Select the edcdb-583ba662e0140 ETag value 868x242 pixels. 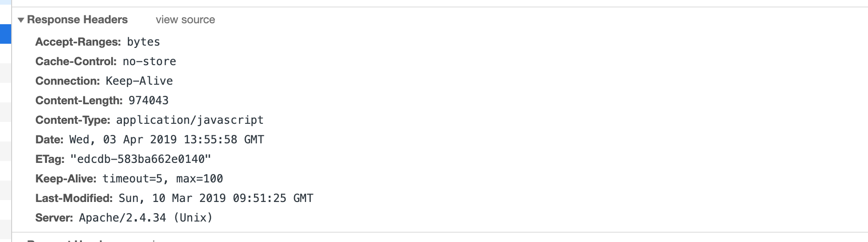point(140,159)
